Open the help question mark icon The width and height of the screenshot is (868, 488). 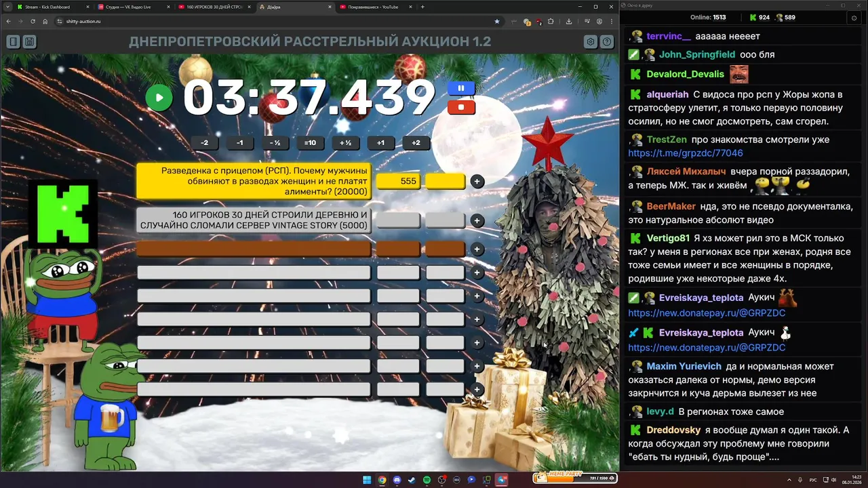pos(607,42)
